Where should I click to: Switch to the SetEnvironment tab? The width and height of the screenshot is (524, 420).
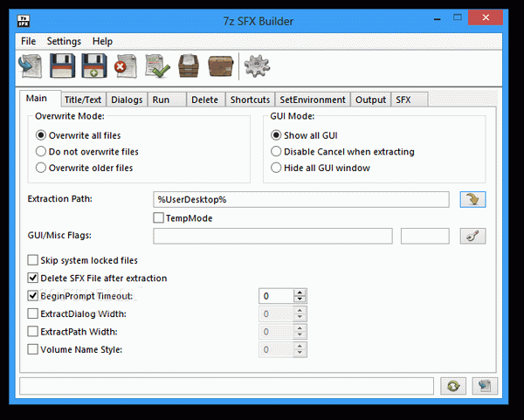click(313, 100)
